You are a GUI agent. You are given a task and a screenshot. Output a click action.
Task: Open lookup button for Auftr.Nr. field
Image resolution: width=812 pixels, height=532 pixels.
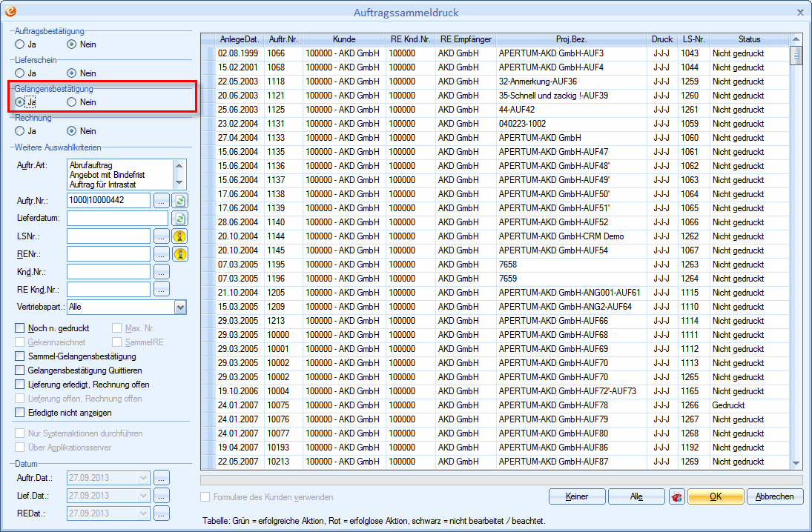pyautogui.click(x=162, y=201)
